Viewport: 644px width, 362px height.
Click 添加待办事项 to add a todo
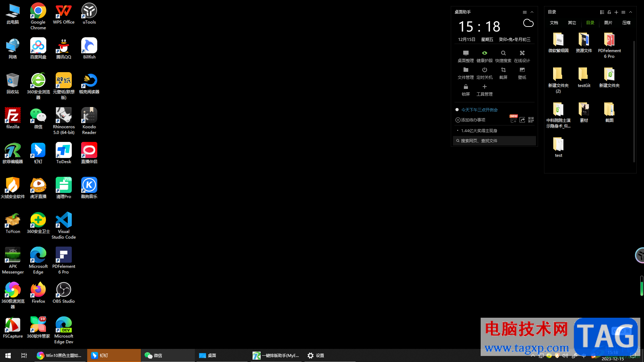470,120
